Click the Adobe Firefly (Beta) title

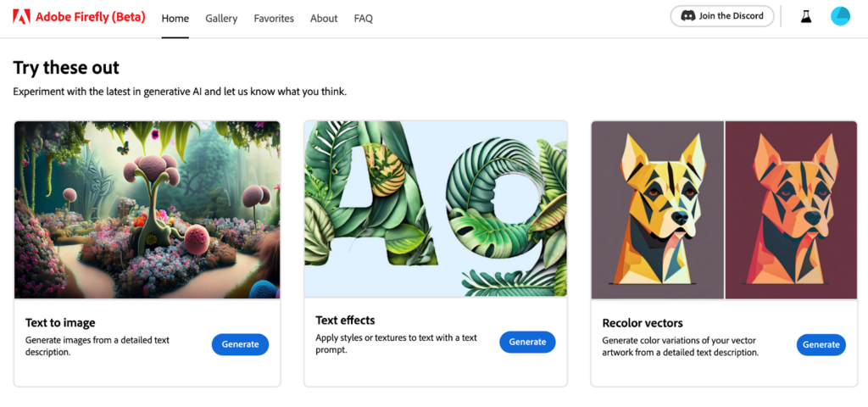pyautogui.click(x=92, y=17)
